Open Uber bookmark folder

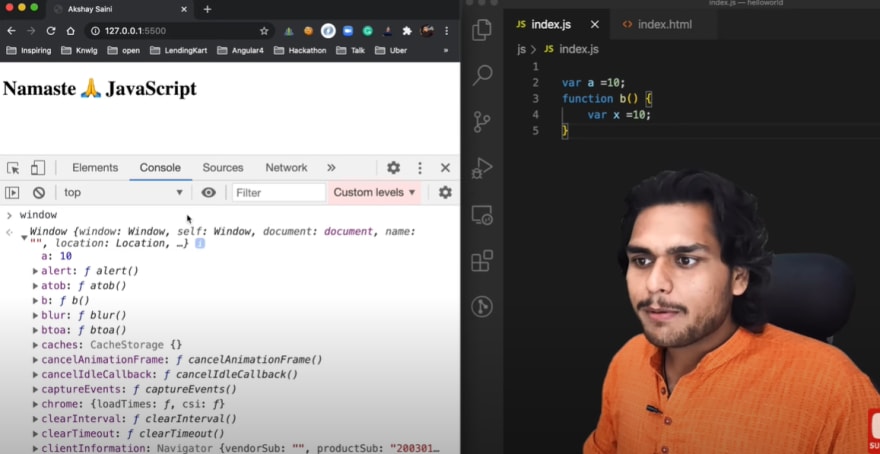coord(391,51)
